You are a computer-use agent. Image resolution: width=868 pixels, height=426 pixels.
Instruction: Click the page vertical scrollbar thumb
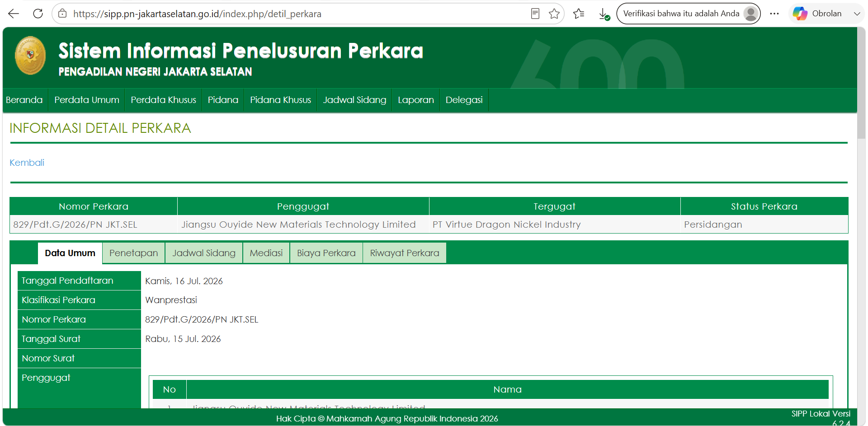(x=861, y=84)
